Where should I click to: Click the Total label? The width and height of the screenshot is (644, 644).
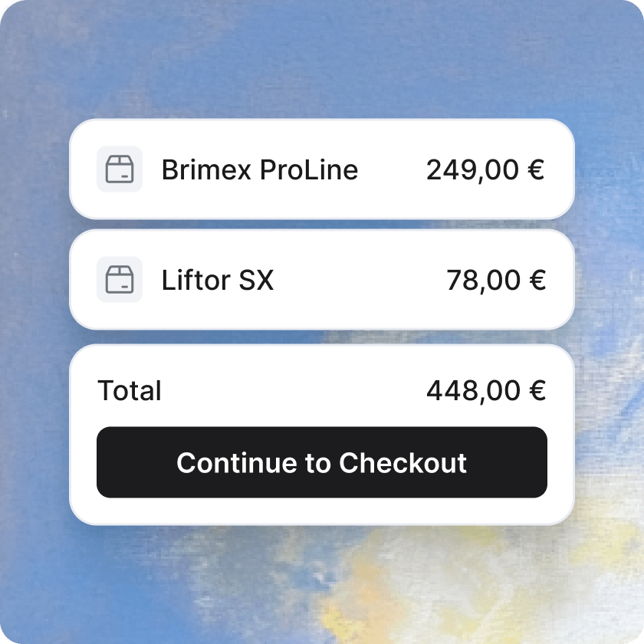[129, 390]
